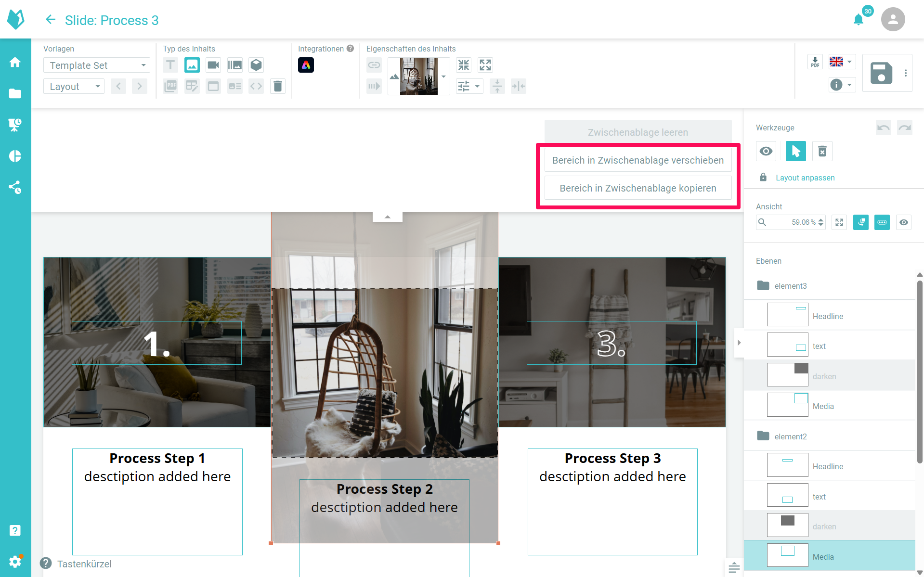Screen dimensions: 924x577
Task: Select the element3 folder in layers
Action: (x=790, y=286)
